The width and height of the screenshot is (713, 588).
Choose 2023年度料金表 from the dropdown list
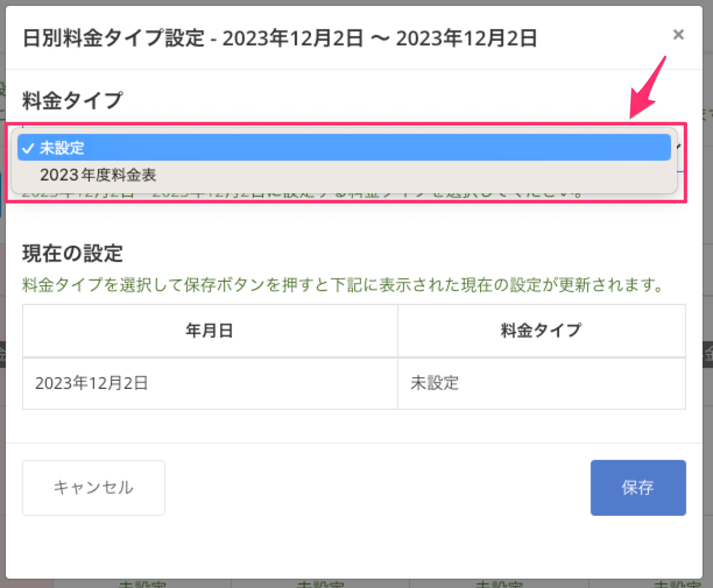click(x=98, y=175)
